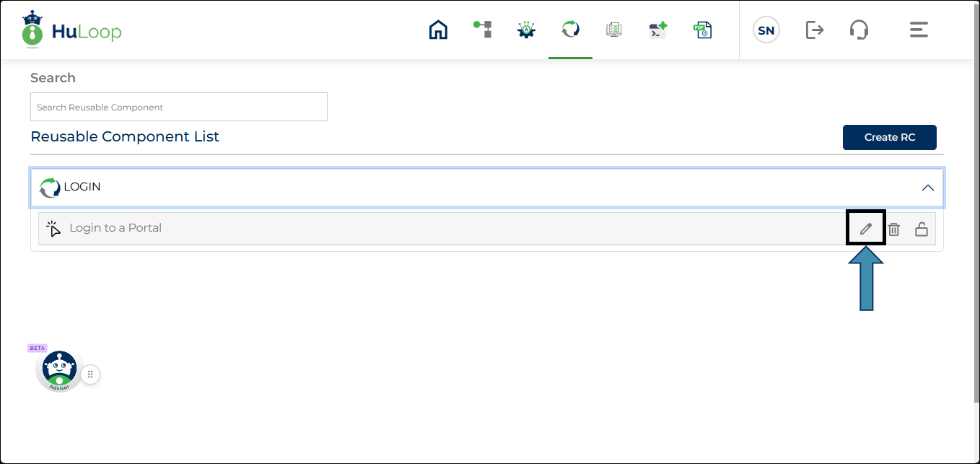Select the script terminal icon in the navbar
The width and height of the screenshot is (980, 464).
point(658,30)
